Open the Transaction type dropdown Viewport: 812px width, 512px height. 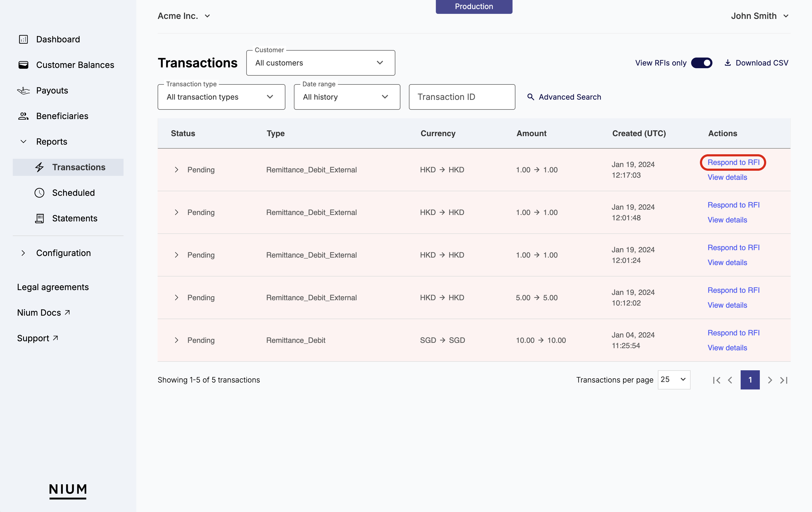click(x=221, y=97)
